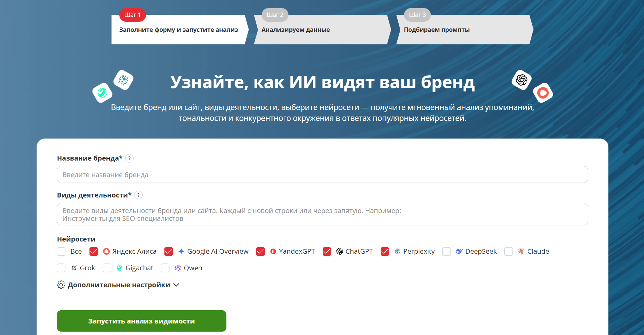Check the Grok checkbox
Screen dimensions: 644x335
pyautogui.click(x=61, y=268)
